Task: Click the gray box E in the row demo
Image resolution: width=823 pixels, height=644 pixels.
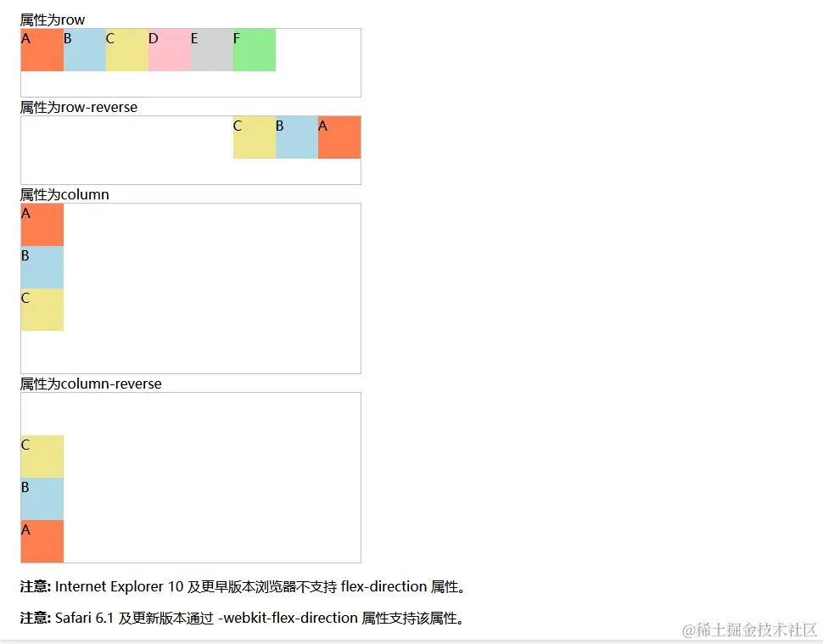Action: (211, 50)
